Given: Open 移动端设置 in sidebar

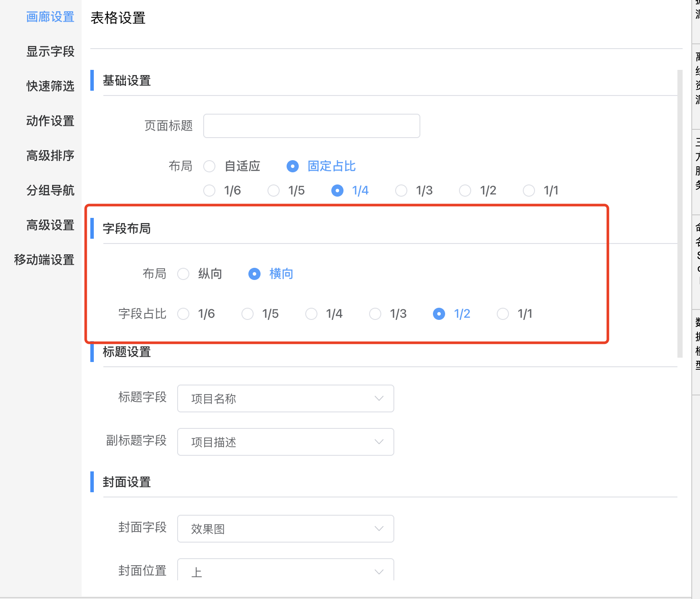Looking at the screenshot, I should click(x=44, y=260).
